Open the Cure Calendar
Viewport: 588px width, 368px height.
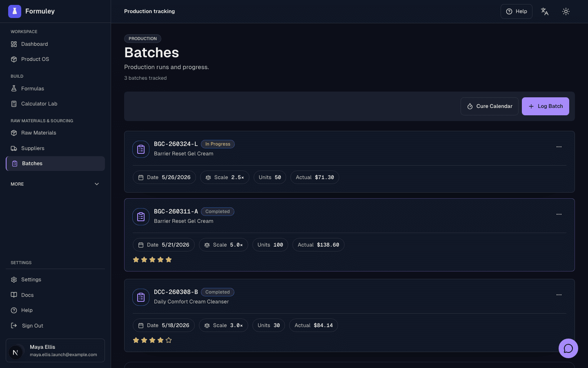pos(490,106)
